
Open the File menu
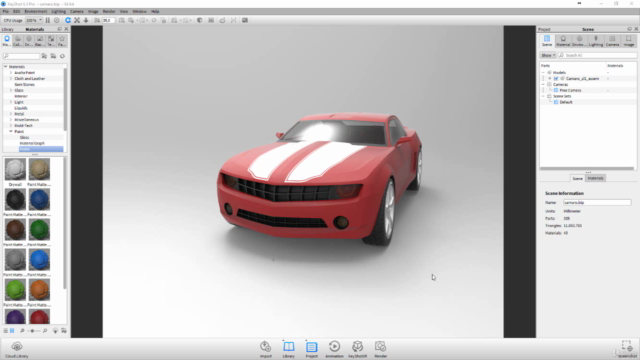(x=5, y=11)
